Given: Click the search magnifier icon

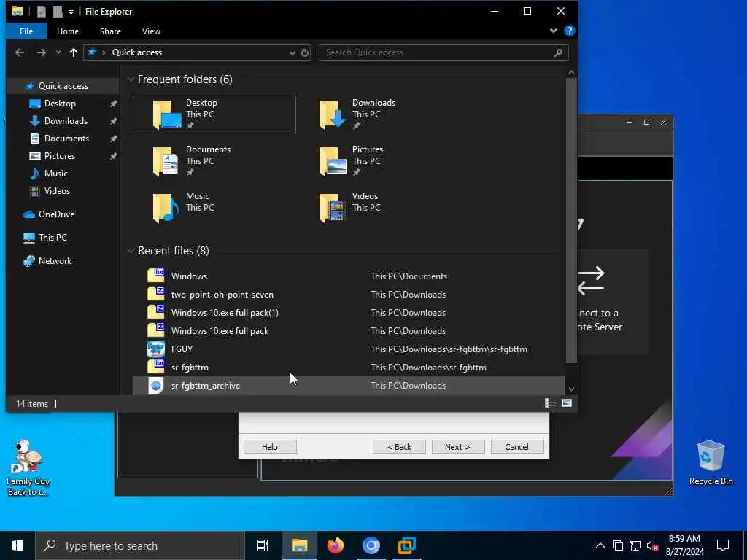Looking at the screenshot, I should (558, 52).
